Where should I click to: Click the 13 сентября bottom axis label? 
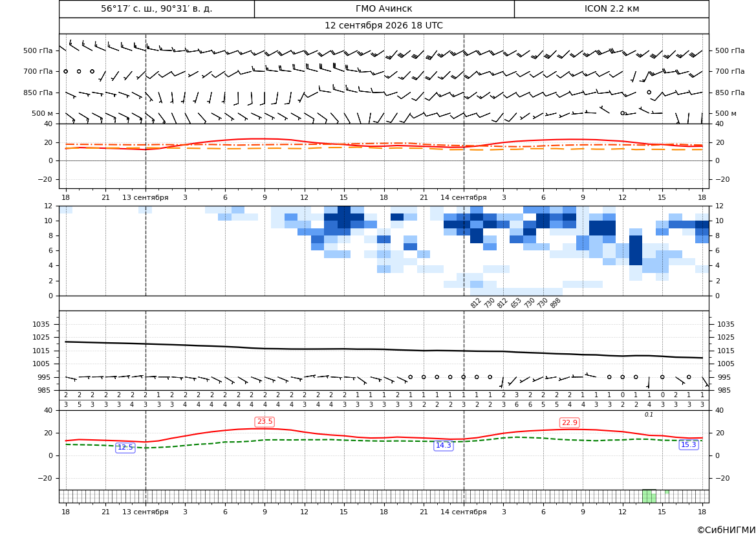point(145,512)
